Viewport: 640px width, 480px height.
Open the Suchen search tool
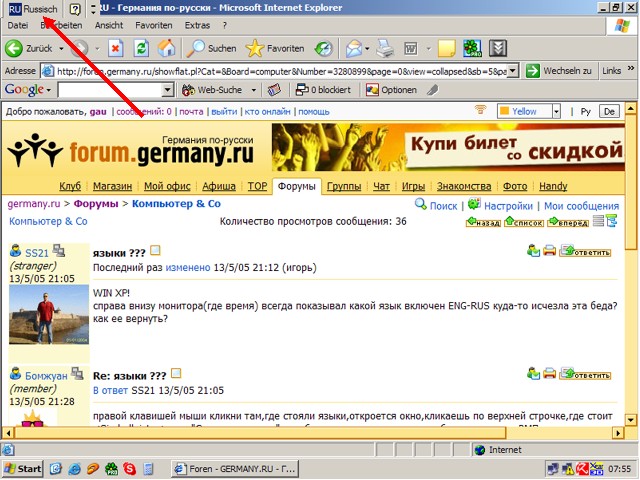click(x=211, y=49)
